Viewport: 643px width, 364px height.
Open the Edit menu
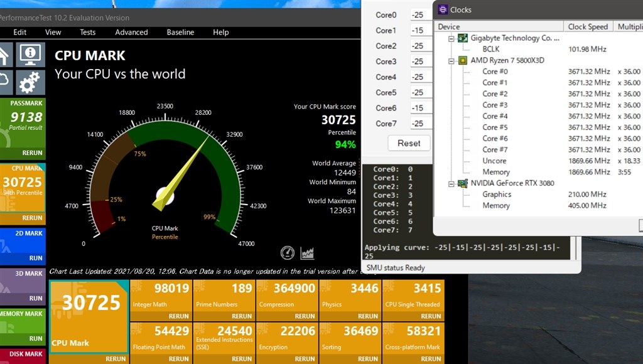click(19, 33)
